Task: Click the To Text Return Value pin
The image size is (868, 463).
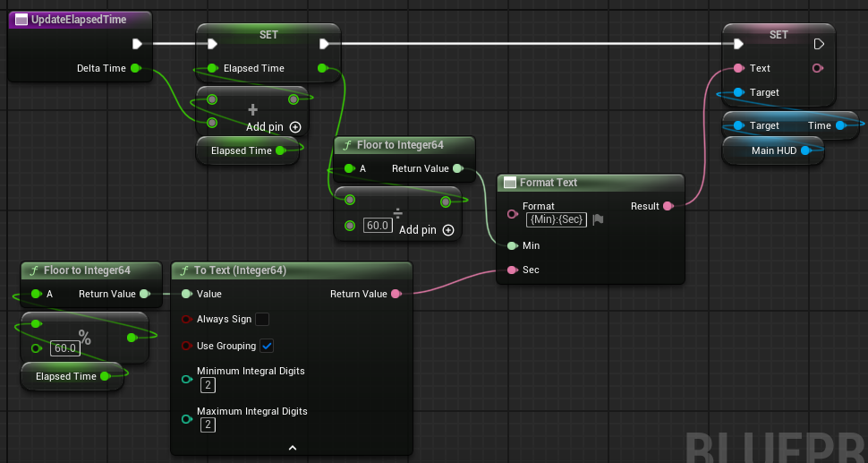Action: click(x=396, y=294)
